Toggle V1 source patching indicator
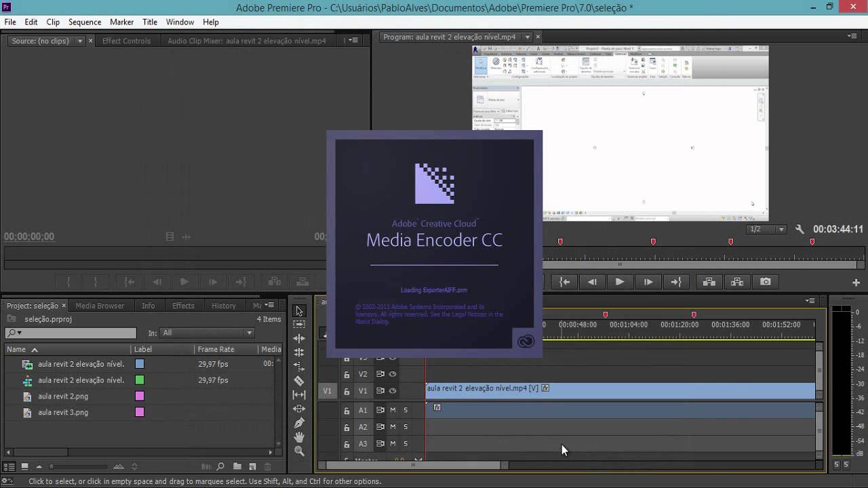Viewport: 868px width, 488px height. [x=328, y=391]
